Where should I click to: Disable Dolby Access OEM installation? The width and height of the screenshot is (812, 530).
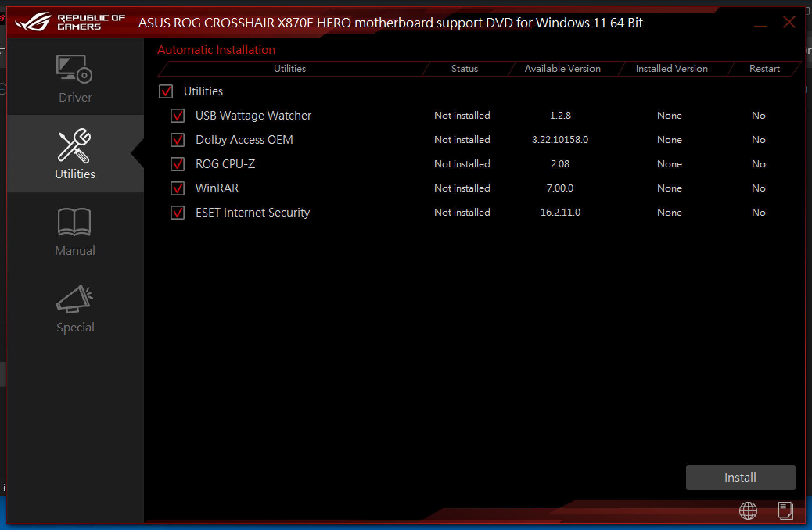[x=177, y=140]
